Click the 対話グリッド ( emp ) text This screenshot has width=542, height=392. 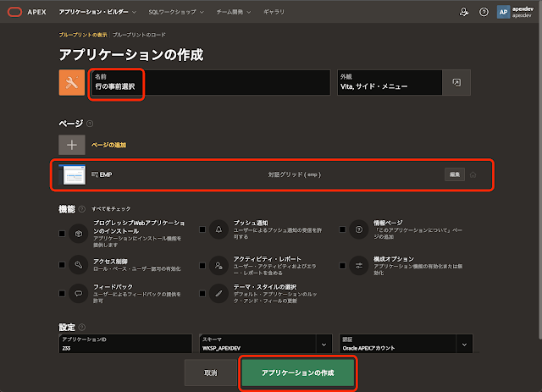point(295,174)
